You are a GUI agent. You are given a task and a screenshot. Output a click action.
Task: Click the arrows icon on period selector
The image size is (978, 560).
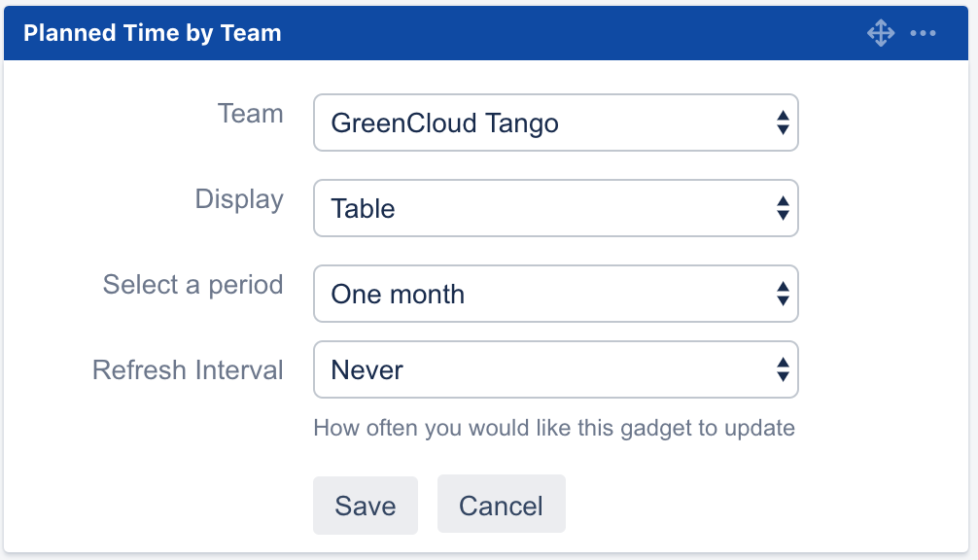click(782, 294)
